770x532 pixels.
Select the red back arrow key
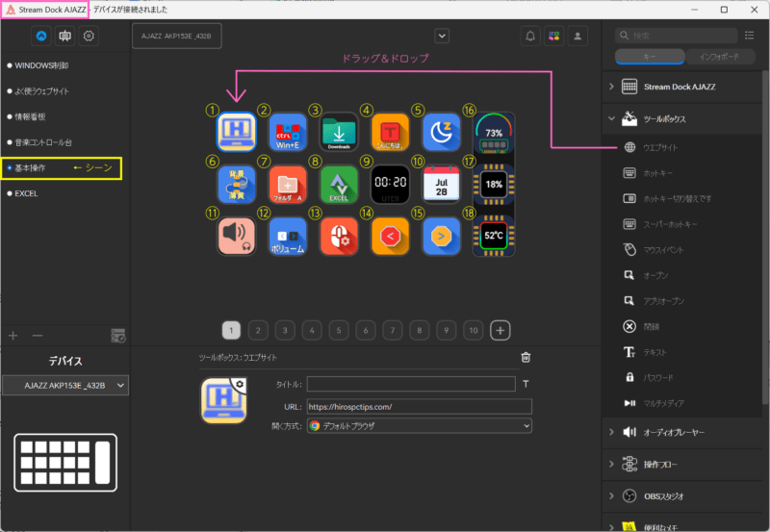tap(390, 236)
